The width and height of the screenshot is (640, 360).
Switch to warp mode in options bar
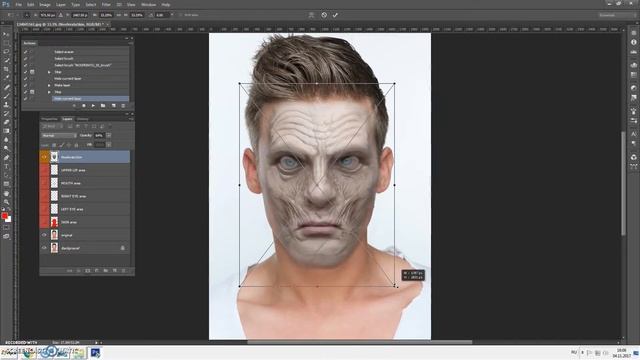click(x=311, y=15)
